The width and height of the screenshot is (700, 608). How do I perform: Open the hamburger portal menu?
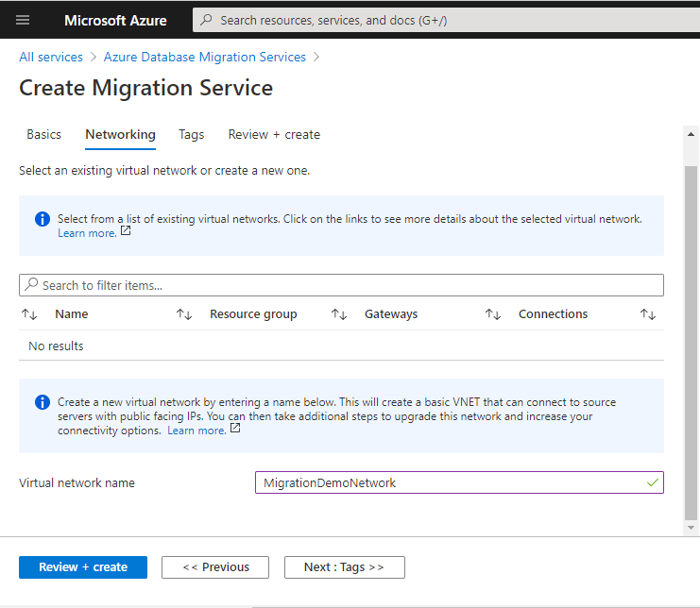point(23,20)
